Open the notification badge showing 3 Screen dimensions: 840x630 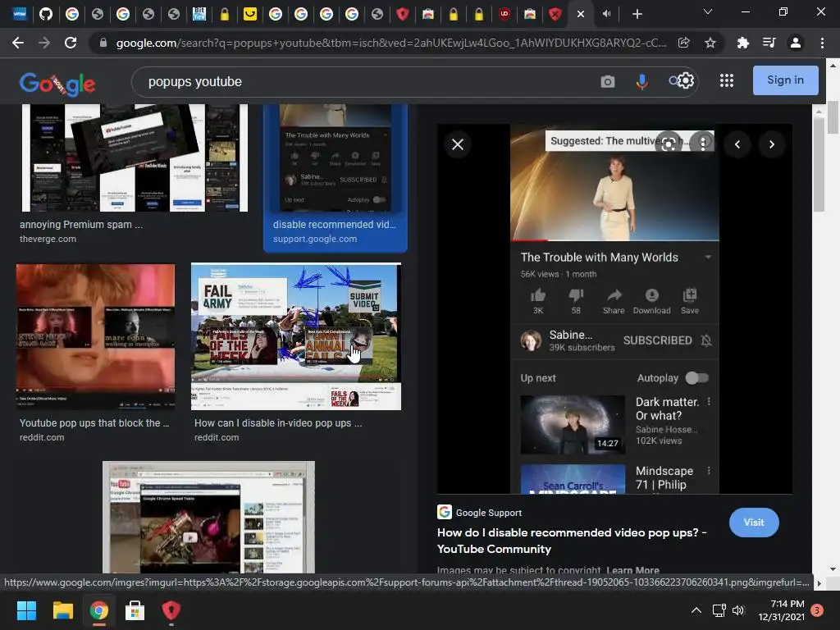tap(817, 609)
